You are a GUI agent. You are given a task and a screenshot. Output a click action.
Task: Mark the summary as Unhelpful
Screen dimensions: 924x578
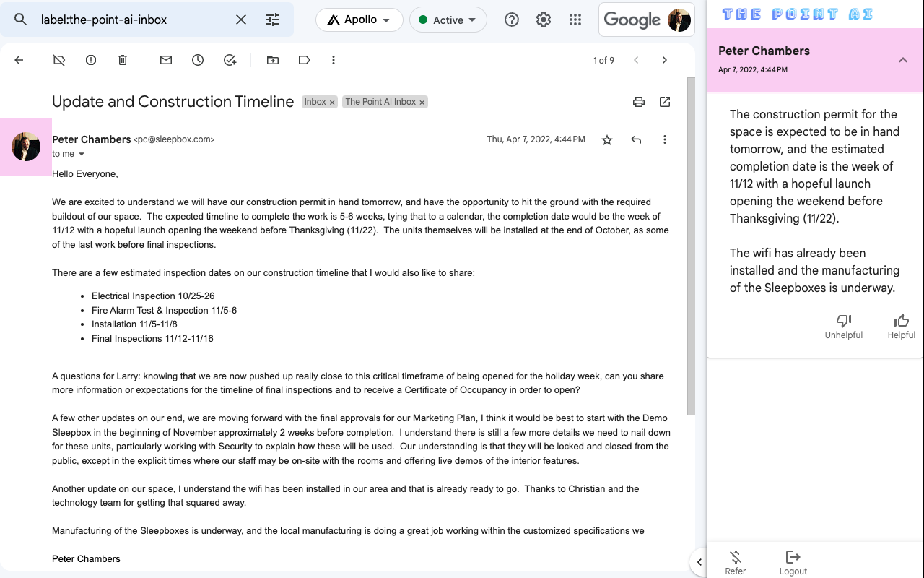(x=844, y=327)
